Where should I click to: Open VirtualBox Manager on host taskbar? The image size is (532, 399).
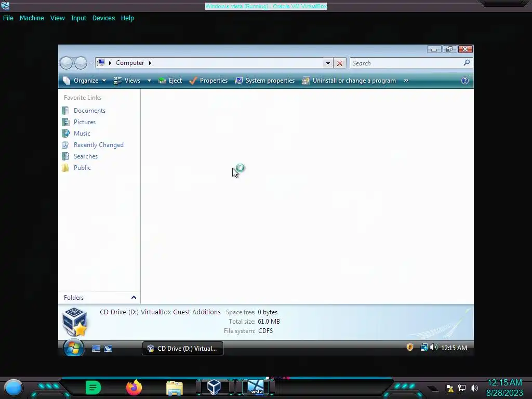[x=214, y=387]
